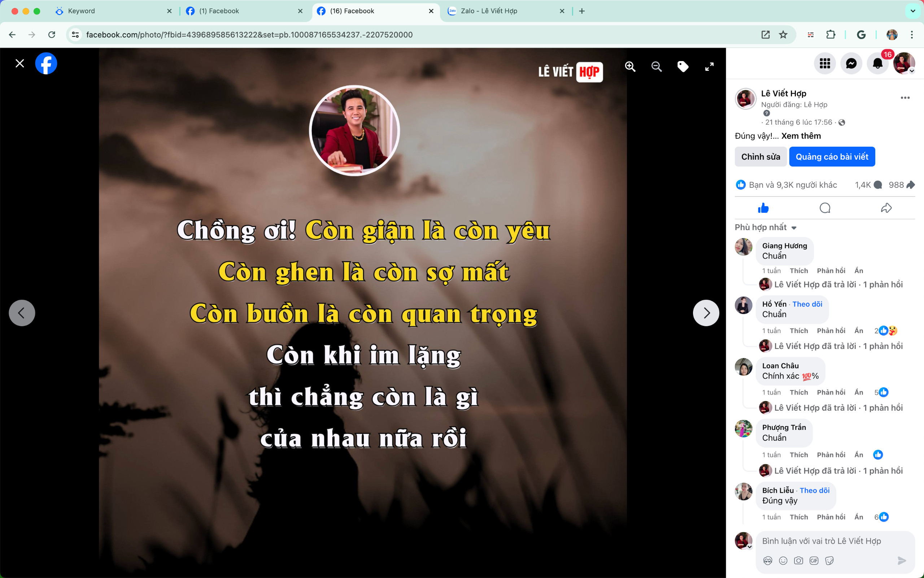This screenshot has width=924, height=578.
Task: Click the share arrow action icon
Action: coord(886,208)
